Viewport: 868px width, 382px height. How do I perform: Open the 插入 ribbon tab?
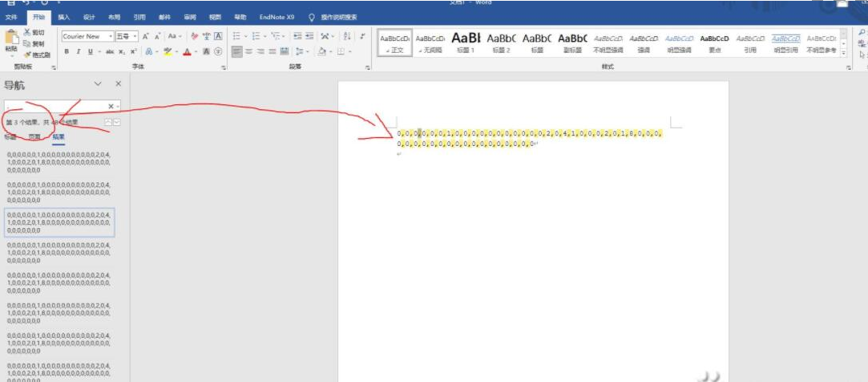63,17
